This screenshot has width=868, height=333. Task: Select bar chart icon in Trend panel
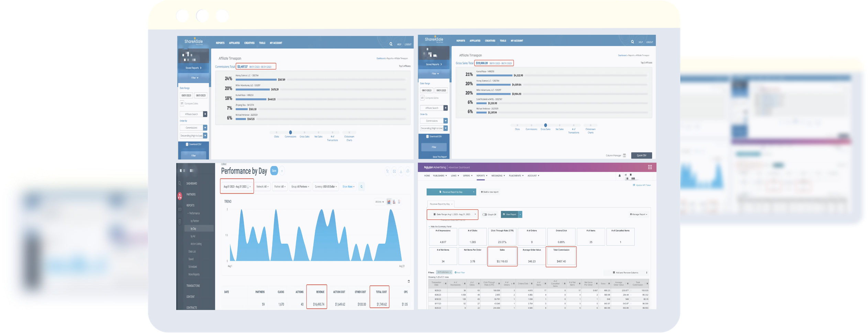coord(394,202)
